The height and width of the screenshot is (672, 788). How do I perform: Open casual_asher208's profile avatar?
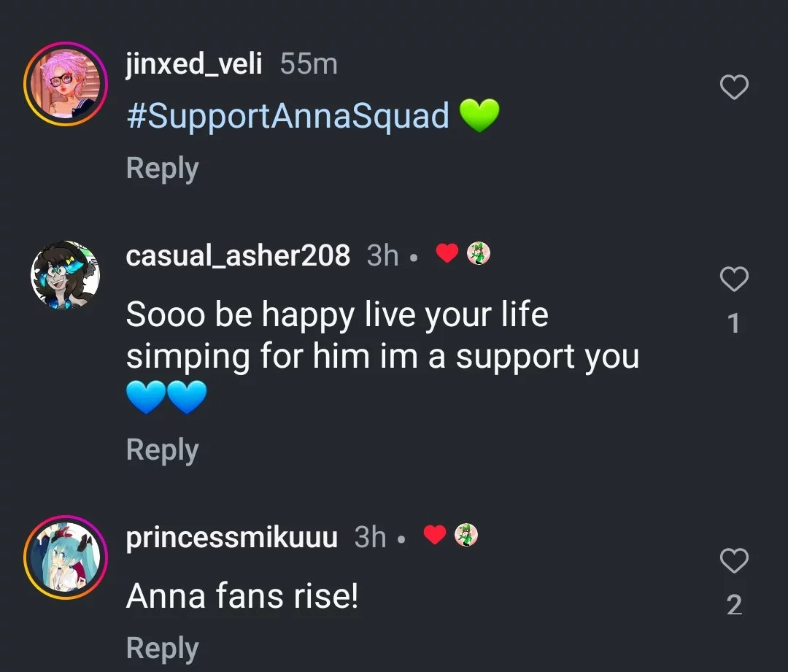point(66,274)
